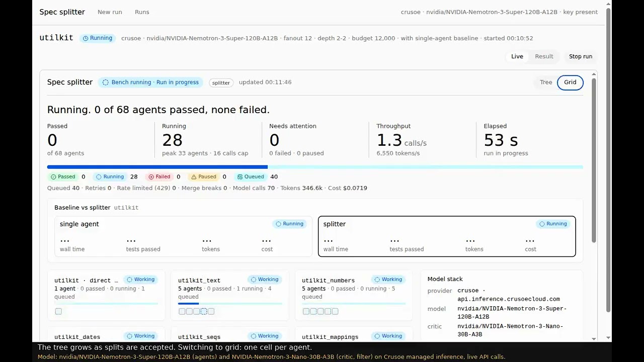
Task: Click the Bench running · Run in progress badge
Action: 150,82
